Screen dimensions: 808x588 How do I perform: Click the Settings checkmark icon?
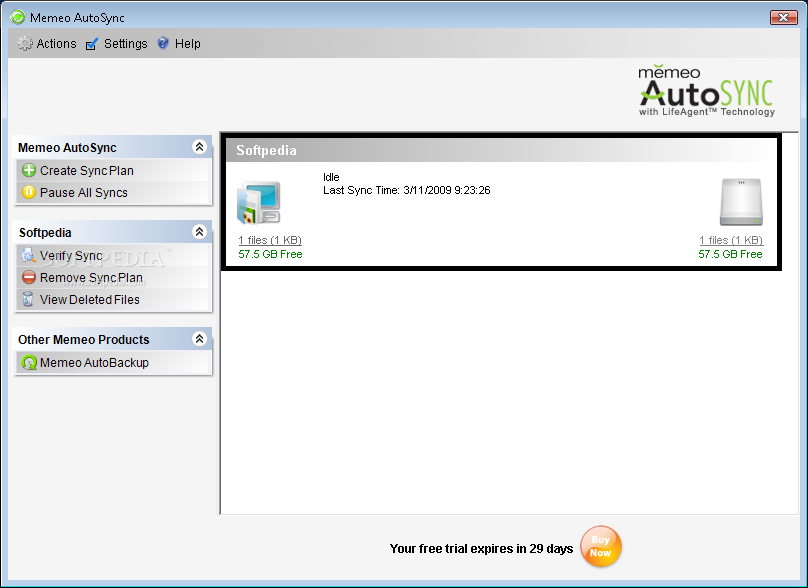click(92, 44)
